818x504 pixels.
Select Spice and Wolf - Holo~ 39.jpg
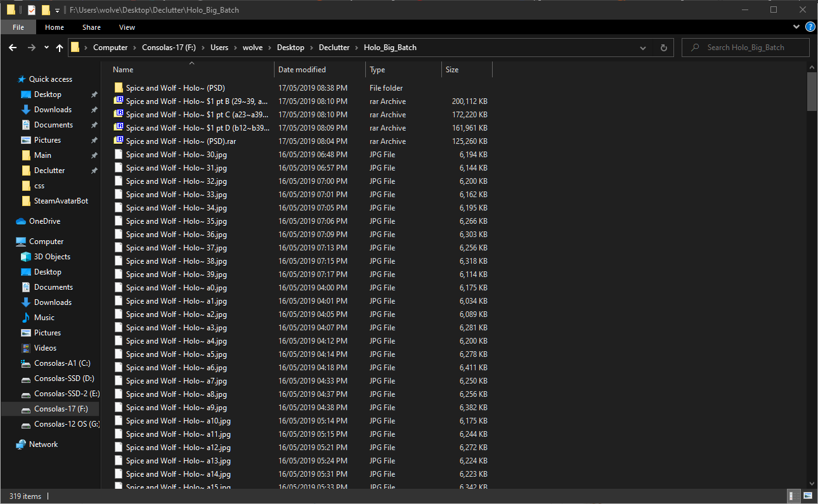click(176, 275)
